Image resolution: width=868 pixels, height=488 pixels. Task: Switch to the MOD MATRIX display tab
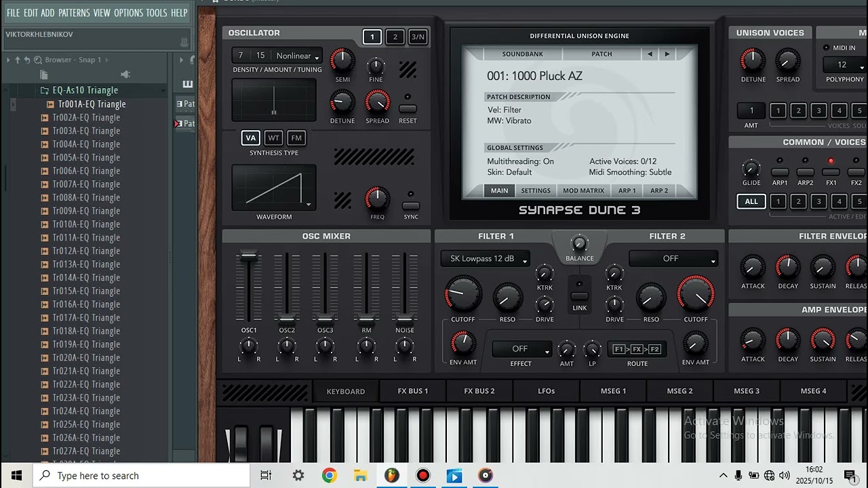583,190
